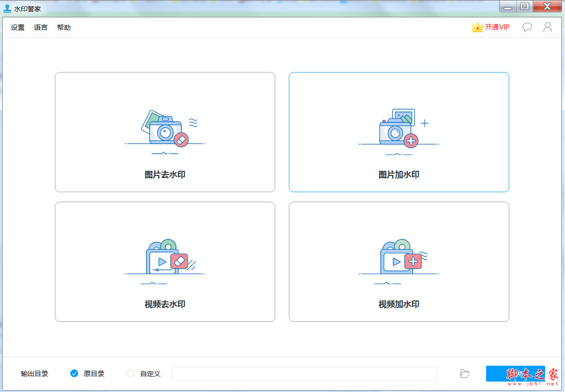Image resolution: width=565 pixels, height=392 pixels.
Task: Click the folder browse icon near output path
Action: (x=464, y=373)
